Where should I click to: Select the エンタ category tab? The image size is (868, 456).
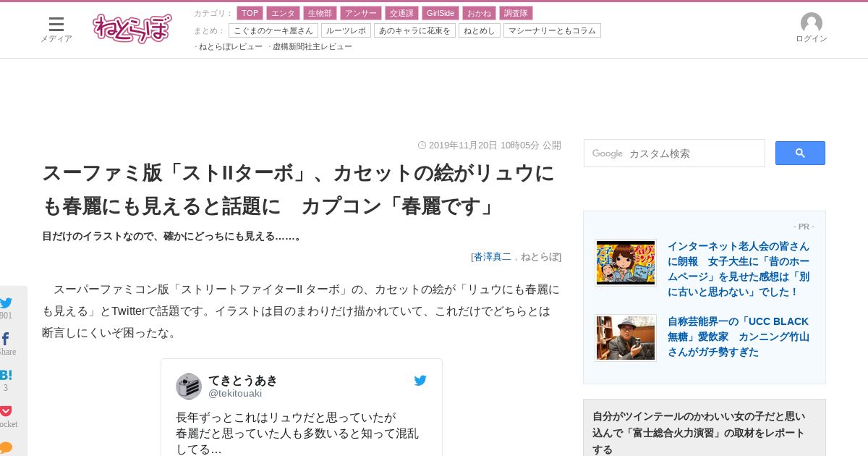283,13
